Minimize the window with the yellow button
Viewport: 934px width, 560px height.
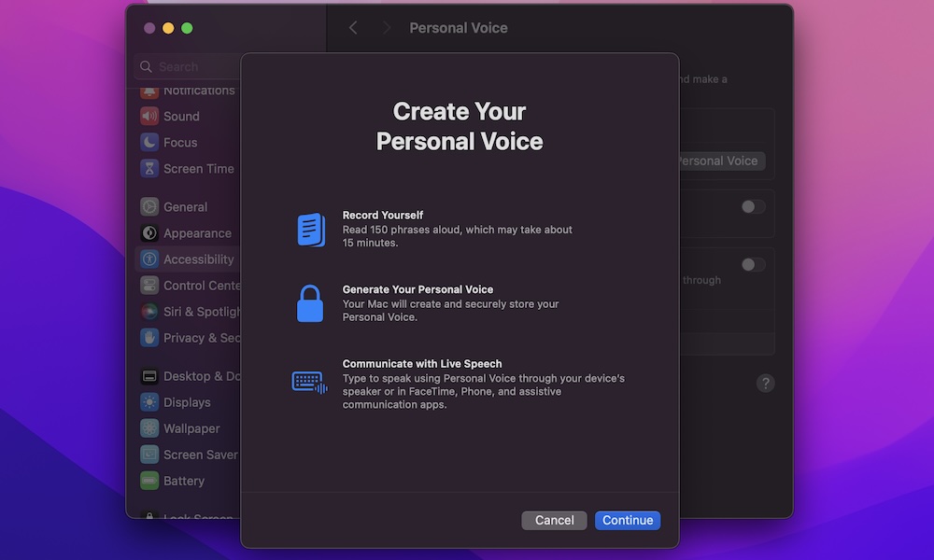(x=168, y=28)
